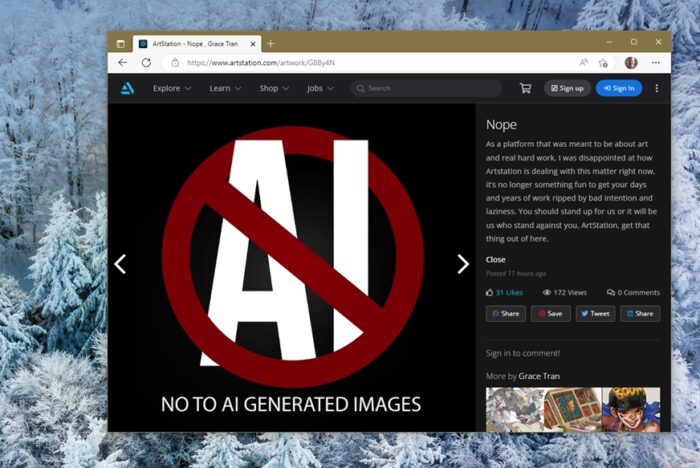
Task: Open the first More by thumbnail
Action: pos(514,410)
